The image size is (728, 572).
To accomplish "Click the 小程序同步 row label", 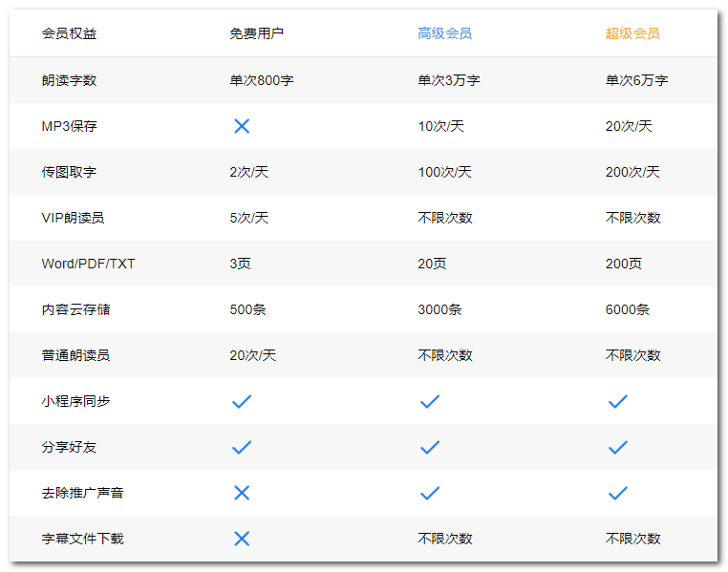I will 75,401.
